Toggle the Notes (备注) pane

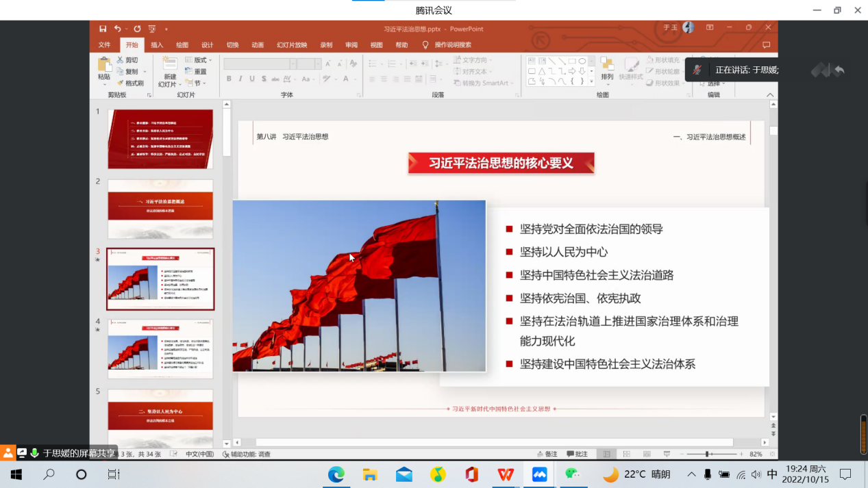pyautogui.click(x=547, y=454)
